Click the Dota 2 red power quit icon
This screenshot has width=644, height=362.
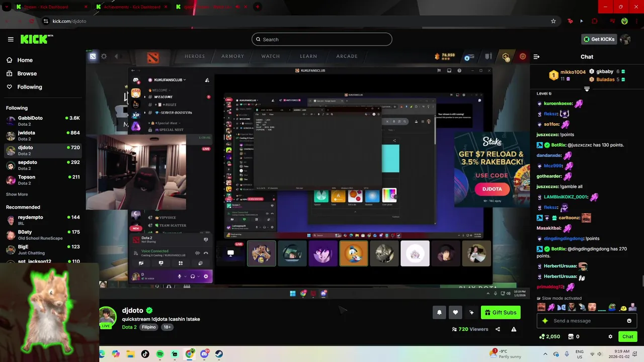523,56
